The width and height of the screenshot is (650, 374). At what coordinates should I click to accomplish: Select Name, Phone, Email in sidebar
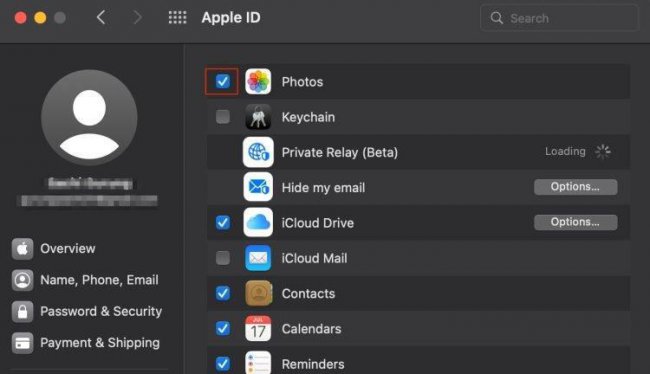pos(85,280)
